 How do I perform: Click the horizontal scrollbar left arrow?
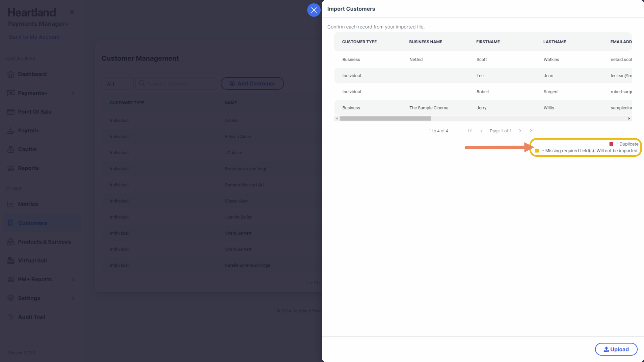[x=337, y=118]
